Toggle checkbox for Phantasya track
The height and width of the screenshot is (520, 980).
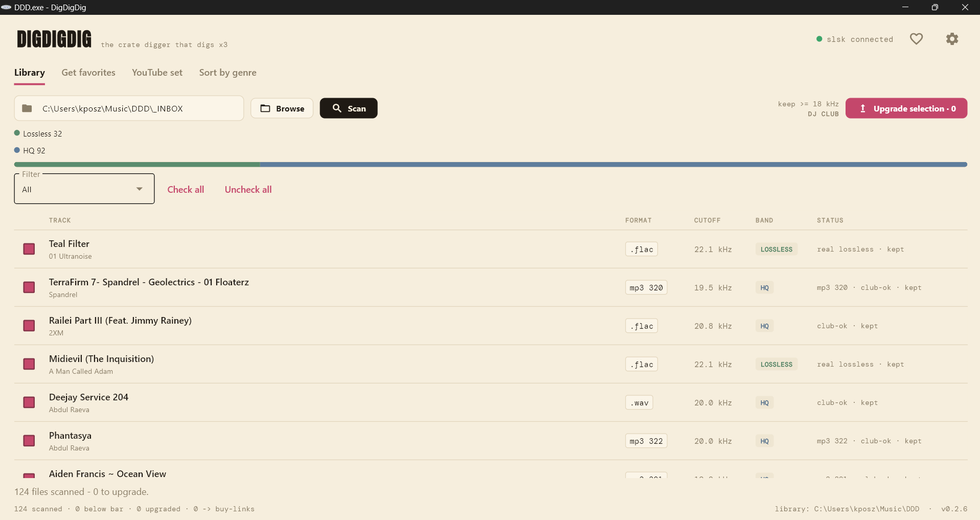pos(29,441)
